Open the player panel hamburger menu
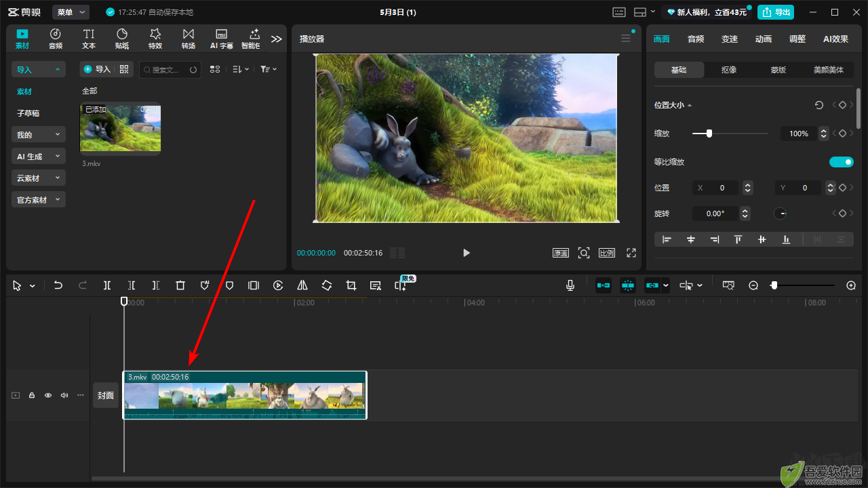 tap(626, 39)
